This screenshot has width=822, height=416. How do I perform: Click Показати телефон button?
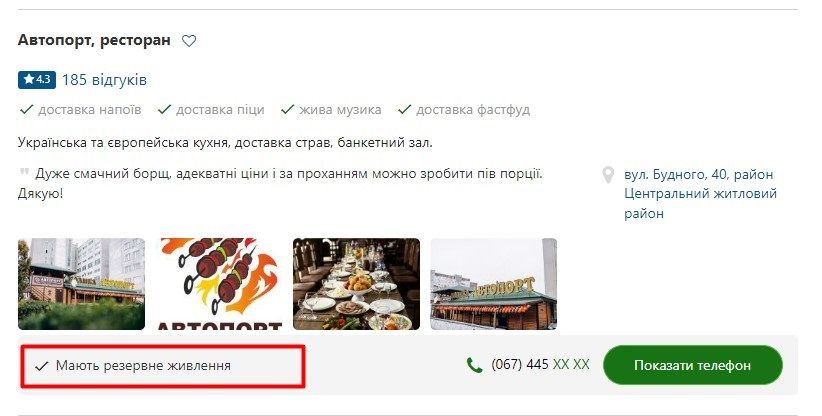[x=693, y=365]
